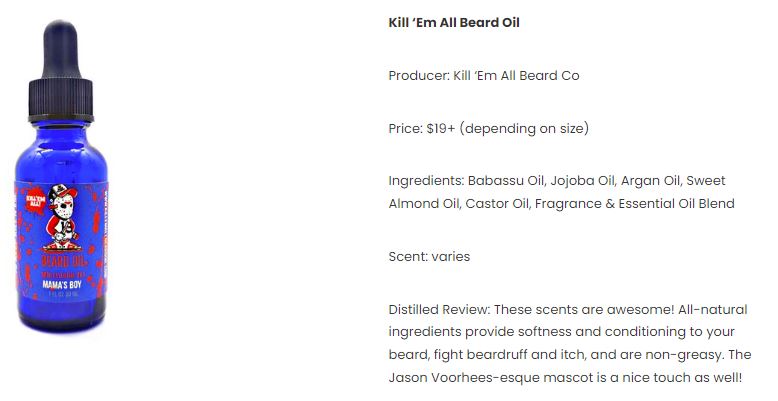Click the words 'Jojoba Oil' in ingredients
Viewport: 778px width, 401px height.
point(582,181)
